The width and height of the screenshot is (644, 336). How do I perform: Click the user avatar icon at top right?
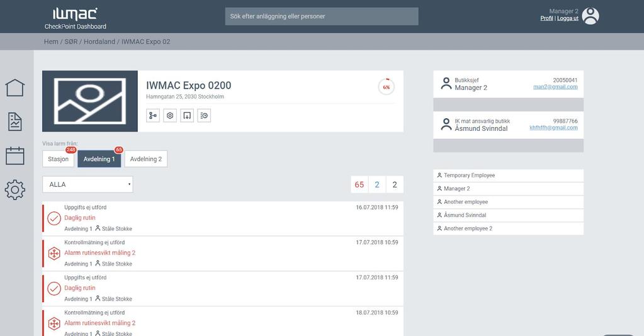click(590, 16)
